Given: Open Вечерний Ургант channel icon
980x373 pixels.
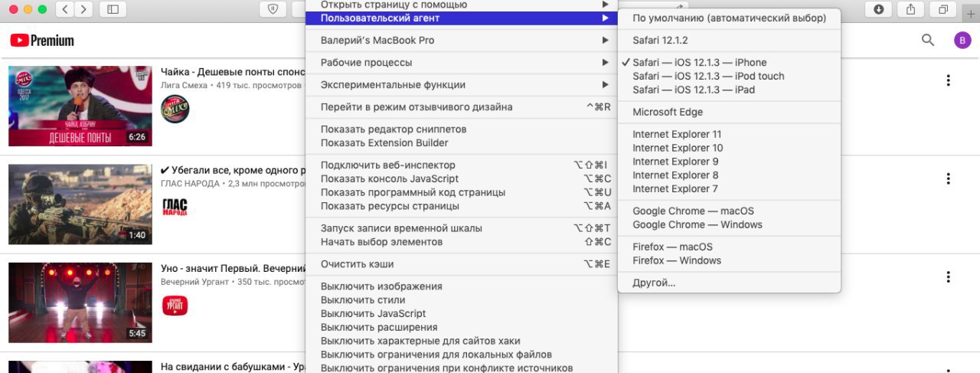Looking at the screenshot, I should [x=175, y=306].
